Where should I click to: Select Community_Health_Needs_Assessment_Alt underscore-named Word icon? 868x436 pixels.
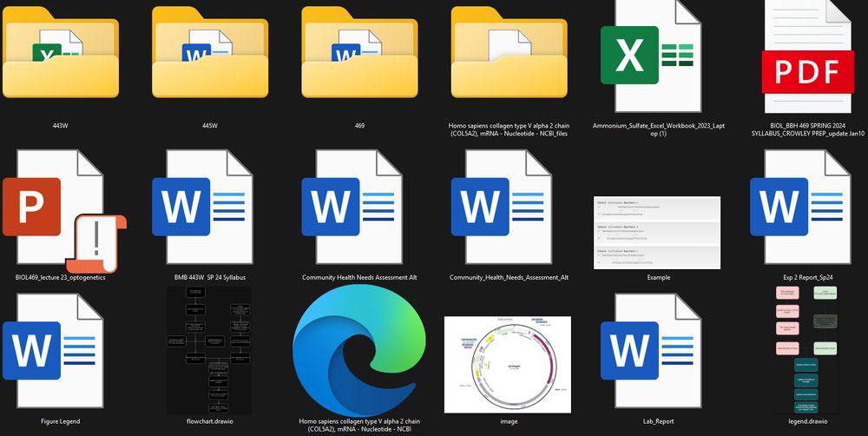click(502, 207)
